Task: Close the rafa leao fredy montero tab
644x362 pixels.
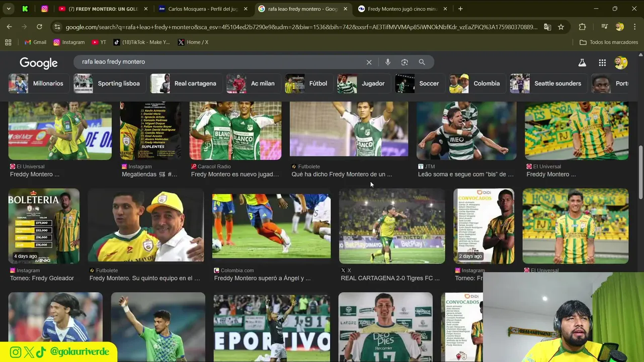Action: tap(346, 9)
